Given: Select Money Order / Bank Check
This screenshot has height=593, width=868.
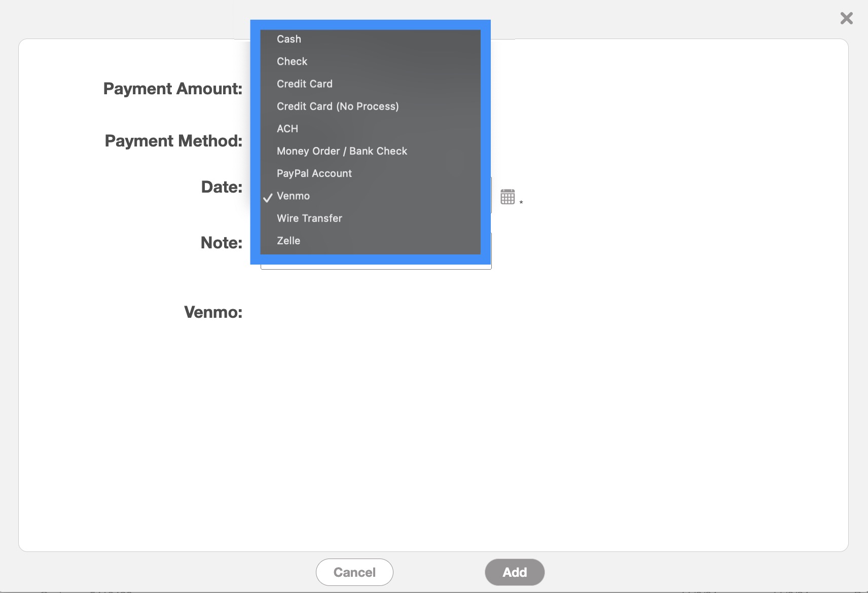Looking at the screenshot, I should point(342,151).
